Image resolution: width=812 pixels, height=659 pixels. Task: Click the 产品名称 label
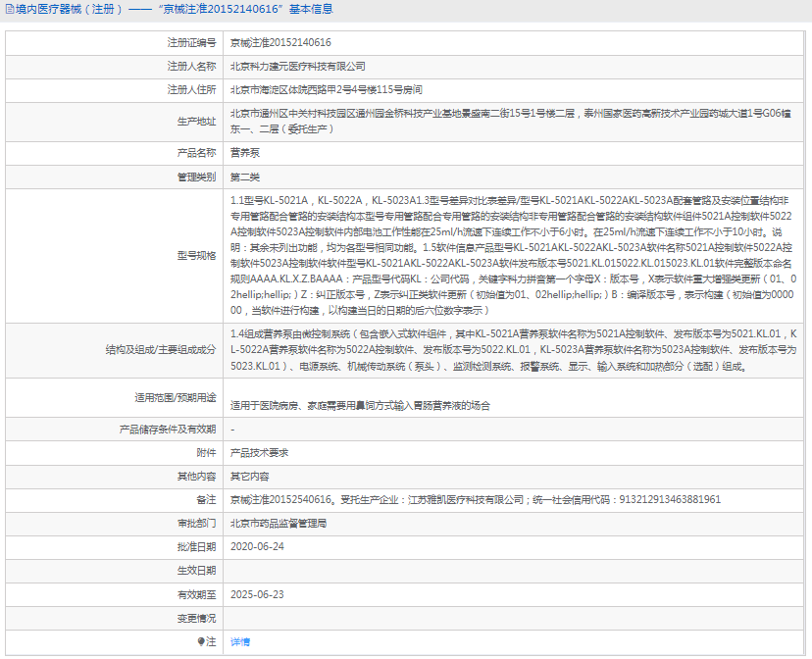[x=197, y=153]
